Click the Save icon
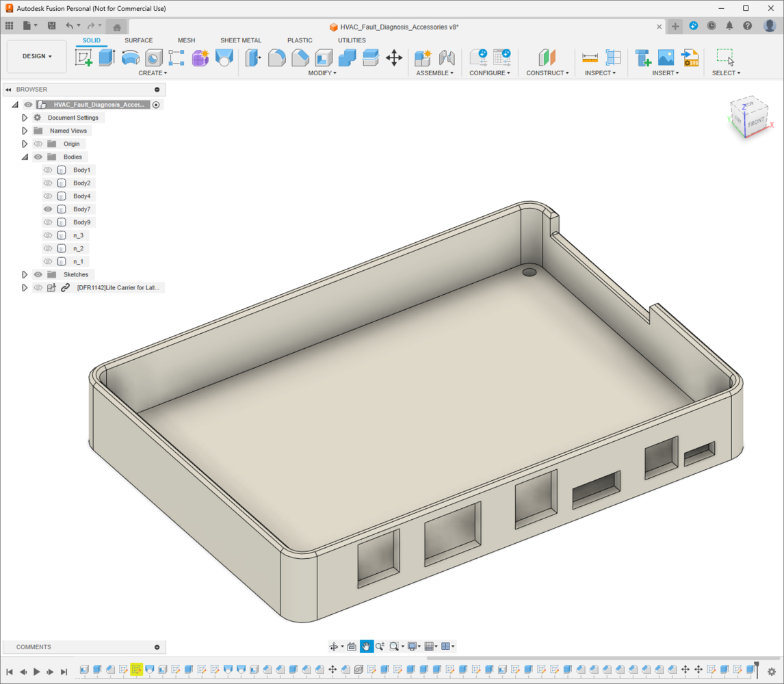 pos(51,25)
